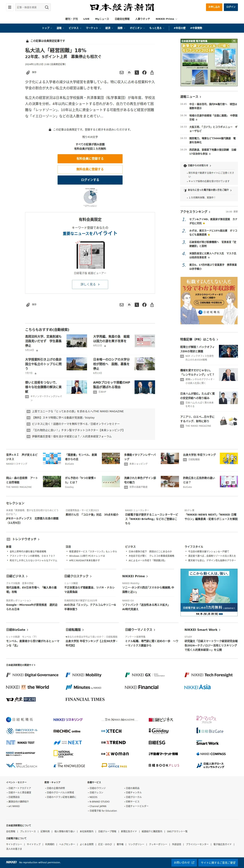244x868 pixels.
Task: Open the 日経ビジネス section heading
Action: tap(17, 576)
